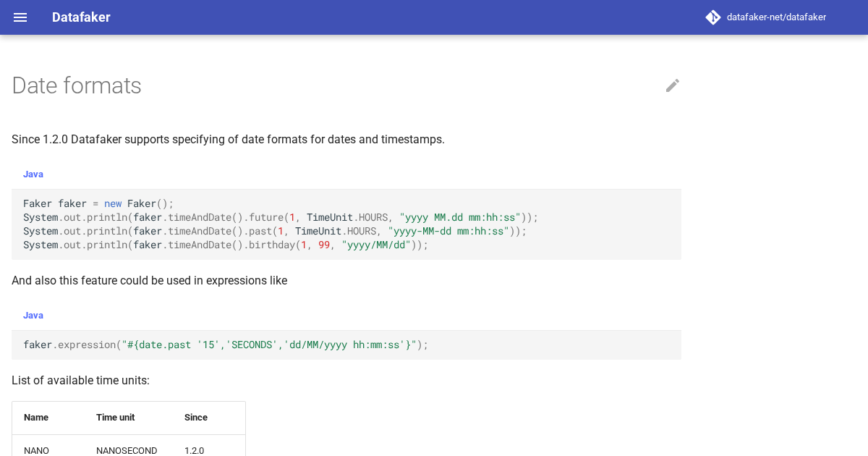Click the timeAndDate().birthday code line
The height and width of the screenshot is (456, 868).
226,245
